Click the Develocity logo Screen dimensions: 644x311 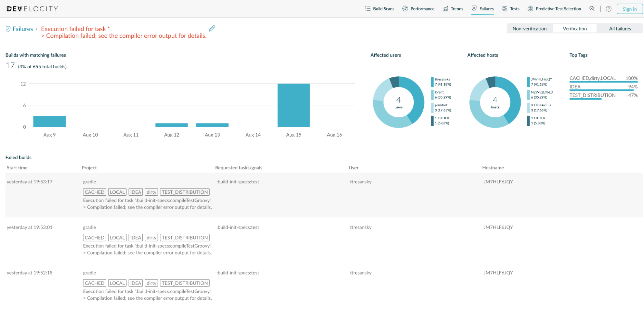point(32,9)
